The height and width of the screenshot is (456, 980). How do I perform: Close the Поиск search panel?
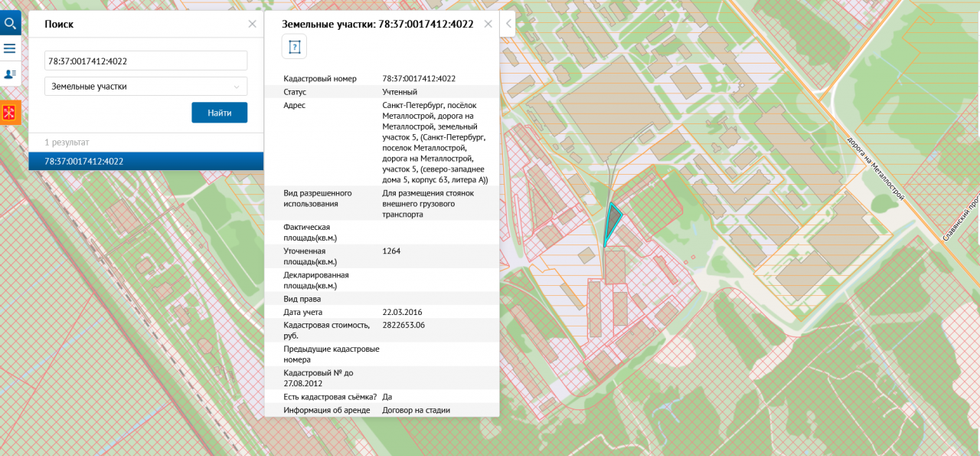tap(252, 24)
